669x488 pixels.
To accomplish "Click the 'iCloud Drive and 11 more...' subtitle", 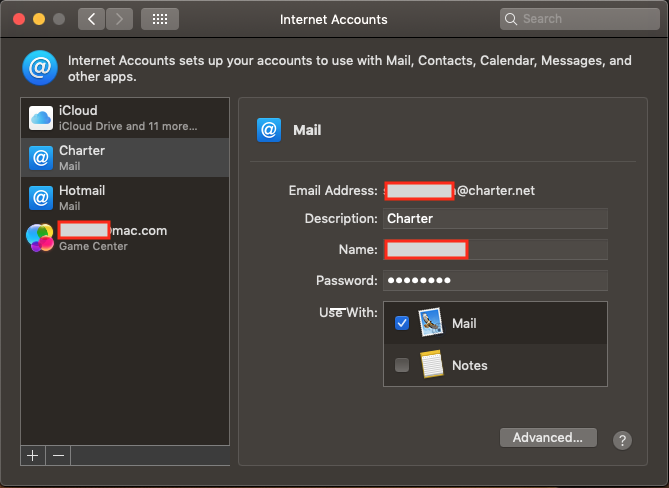I will [128, 126].
